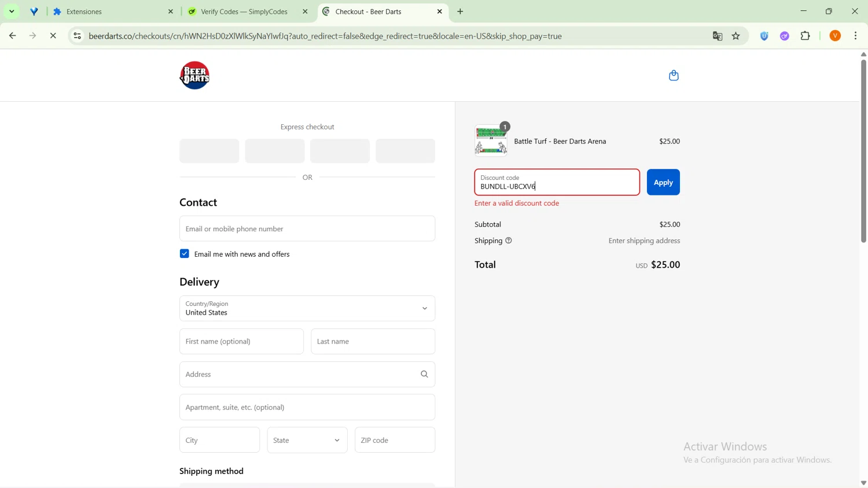Focus the Email or mobile phone field

(307, 228)
